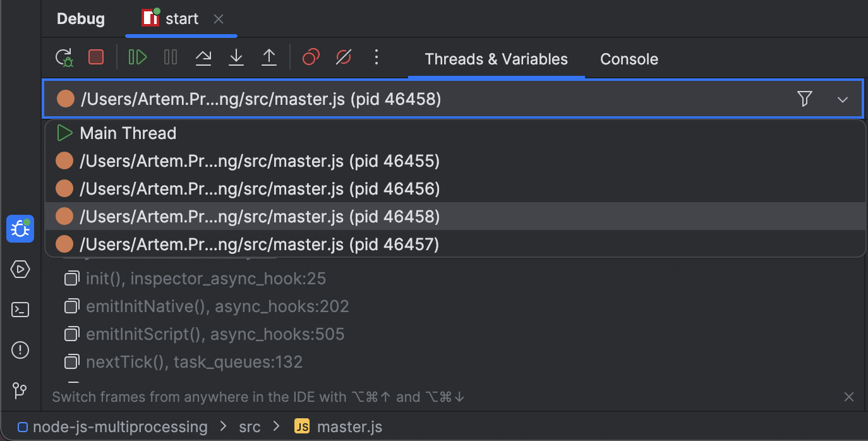The height and width of the screenshot is (441, 868).
Task: Select the nextTick task_queues:132 frame
Action: 190,361
